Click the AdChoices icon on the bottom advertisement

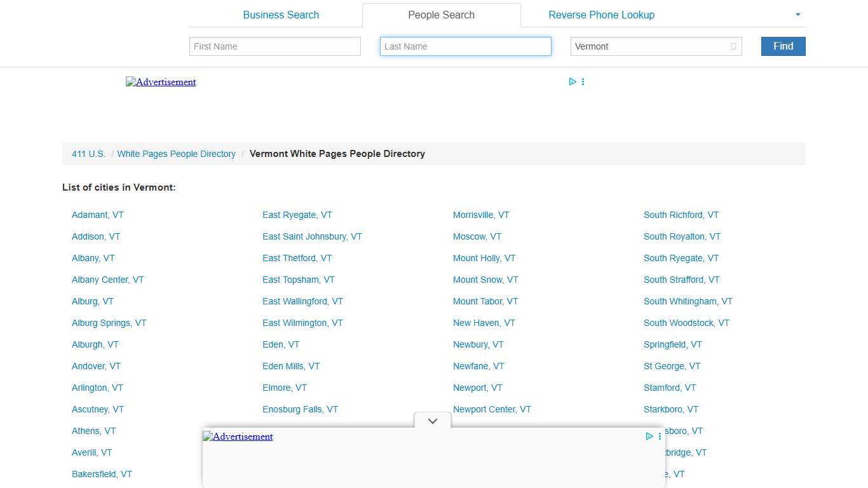click(649, 437)
